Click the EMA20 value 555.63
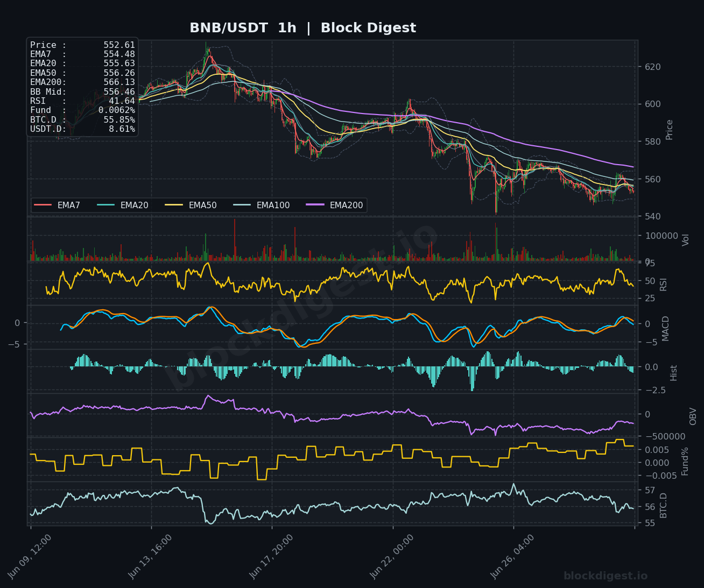The width and height of the screenshot is (704, 588). coord(119,63)
